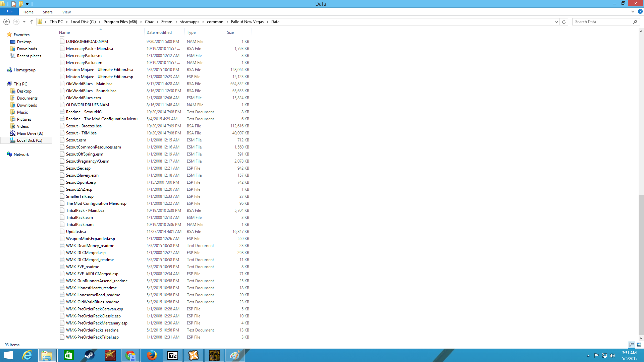
Task: Expand breadcrumb arrow after Fallout New Vegas
Action: [268, 22]
